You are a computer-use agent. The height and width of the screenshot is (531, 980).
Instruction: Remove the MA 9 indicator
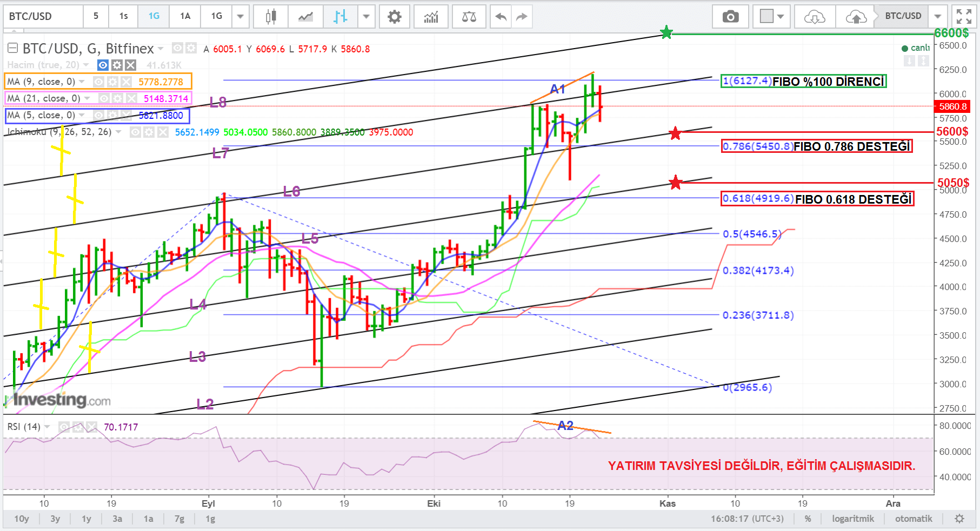(x=126, y=82)
